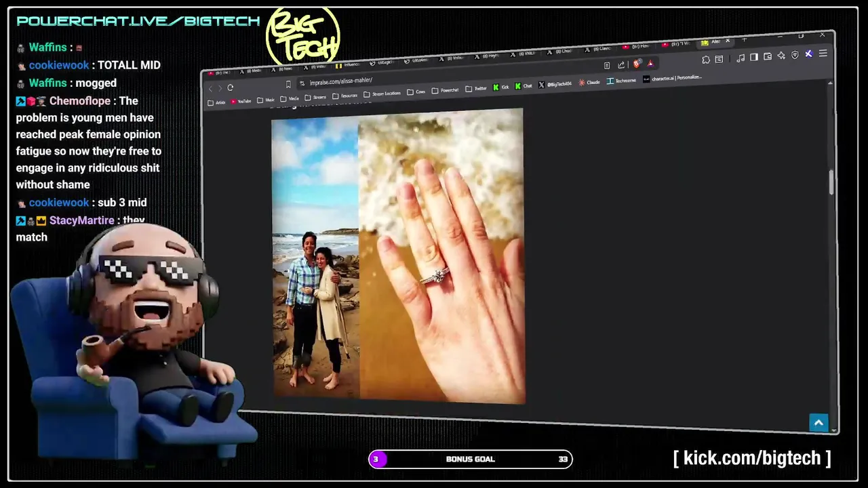Open the Leo AI sparkle icon
The image size is (868, 488).
781,56
